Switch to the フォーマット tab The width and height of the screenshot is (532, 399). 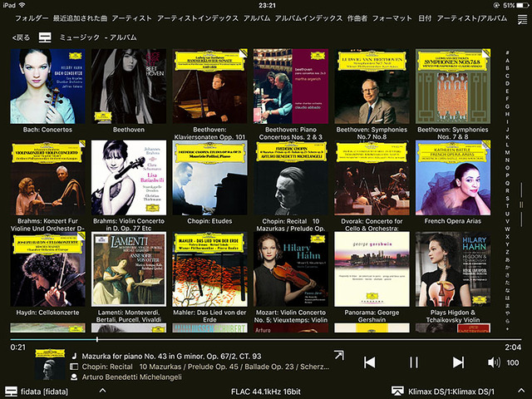click(392, 18)
